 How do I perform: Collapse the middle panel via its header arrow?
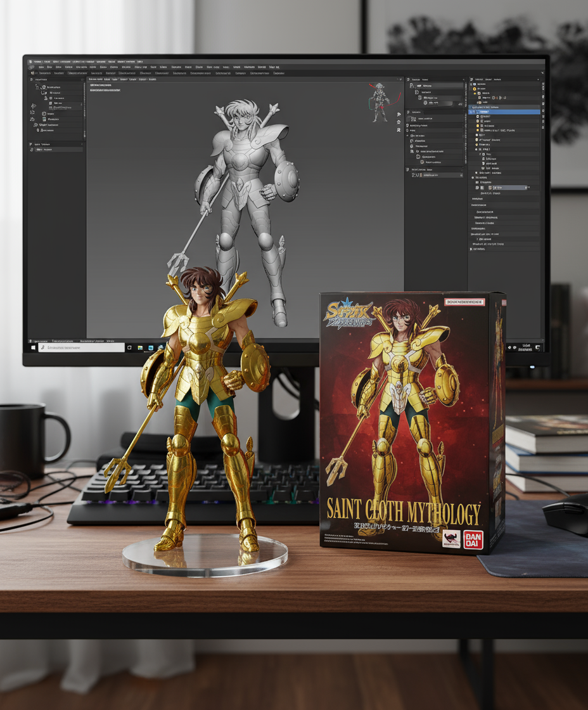[464, 79]
